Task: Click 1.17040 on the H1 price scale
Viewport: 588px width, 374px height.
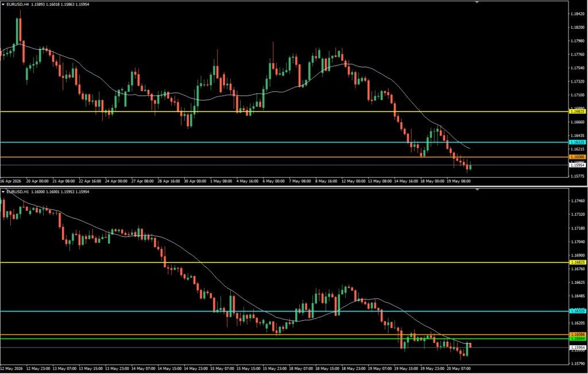Action: coord(578,241)
